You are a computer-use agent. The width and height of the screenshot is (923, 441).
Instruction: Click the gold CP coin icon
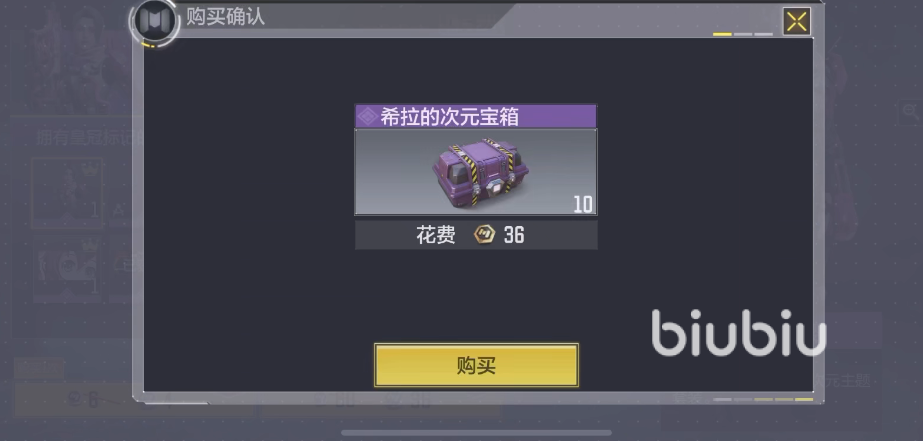click(x=484, y=235)
